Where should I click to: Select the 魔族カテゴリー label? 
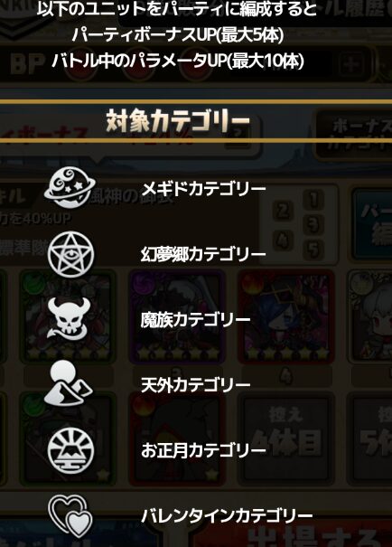click(x=196, y=319)
